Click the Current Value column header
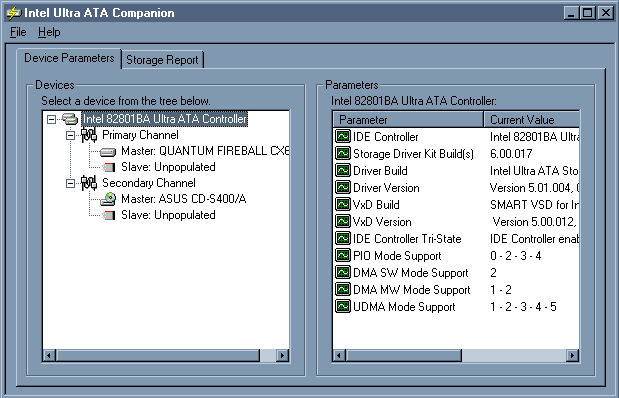Screen dimensions: 619x398 tap(531, 119)
